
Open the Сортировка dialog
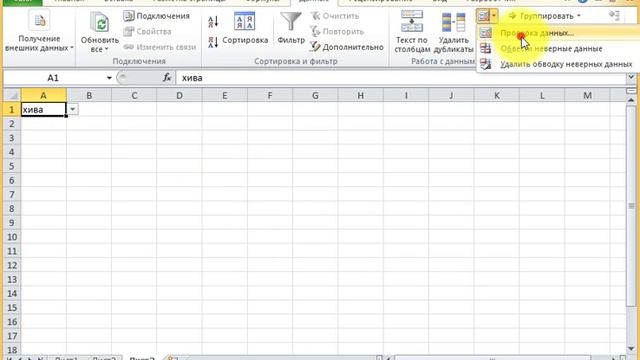[x=245, y=29]
